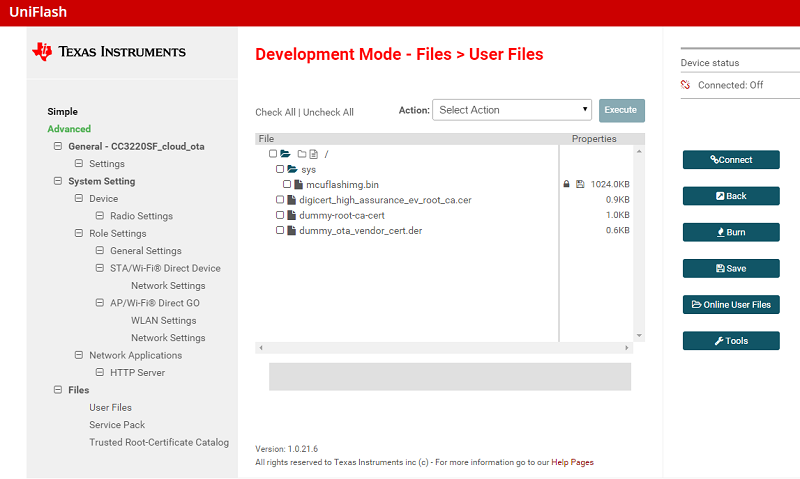Screen dimensions: 800x479
Task: Select the mcuflashimg.bin checkbox
Action: [287, 184]
